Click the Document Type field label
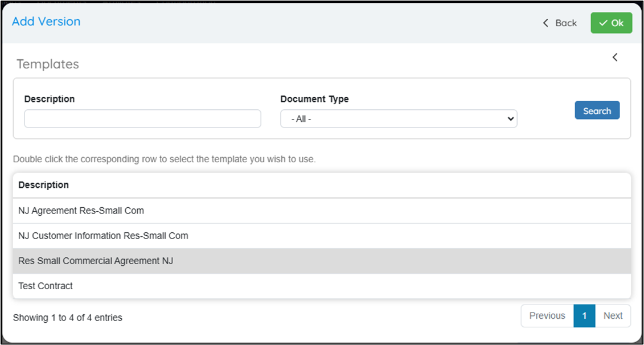This screenshot has width=644, height=345. coord(315,99)
